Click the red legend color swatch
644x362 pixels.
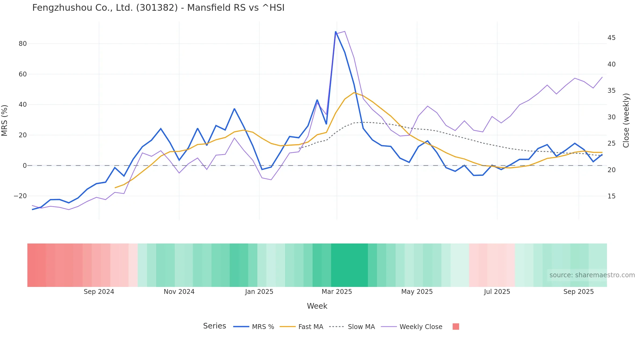coord(456,327)
